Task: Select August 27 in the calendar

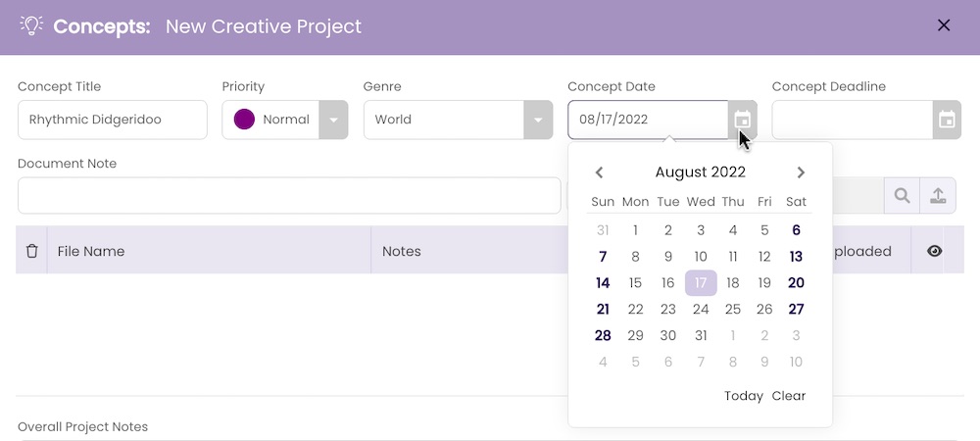Action: click(x=796, y=310)
